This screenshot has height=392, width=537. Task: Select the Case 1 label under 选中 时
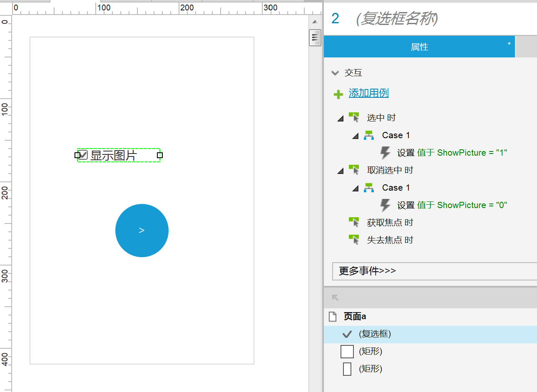[396, 135]
